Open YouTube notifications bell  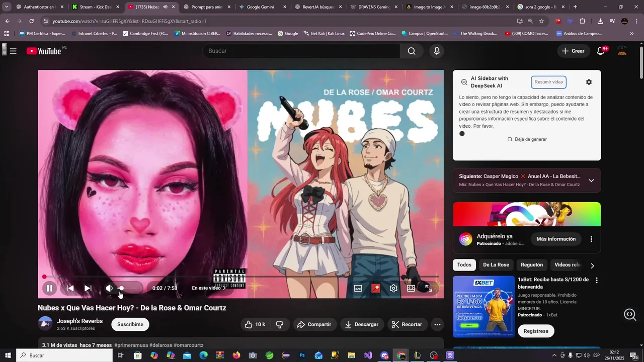tap(601, 51)
